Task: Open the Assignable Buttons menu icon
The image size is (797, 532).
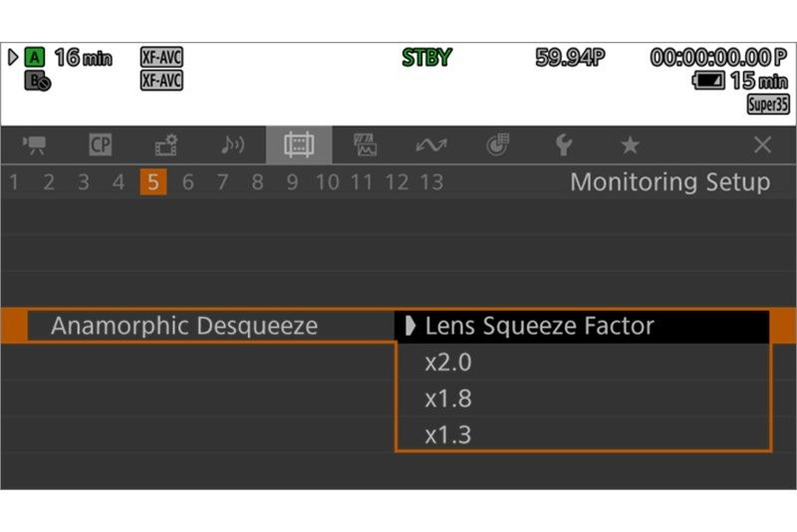Action: 497,145
